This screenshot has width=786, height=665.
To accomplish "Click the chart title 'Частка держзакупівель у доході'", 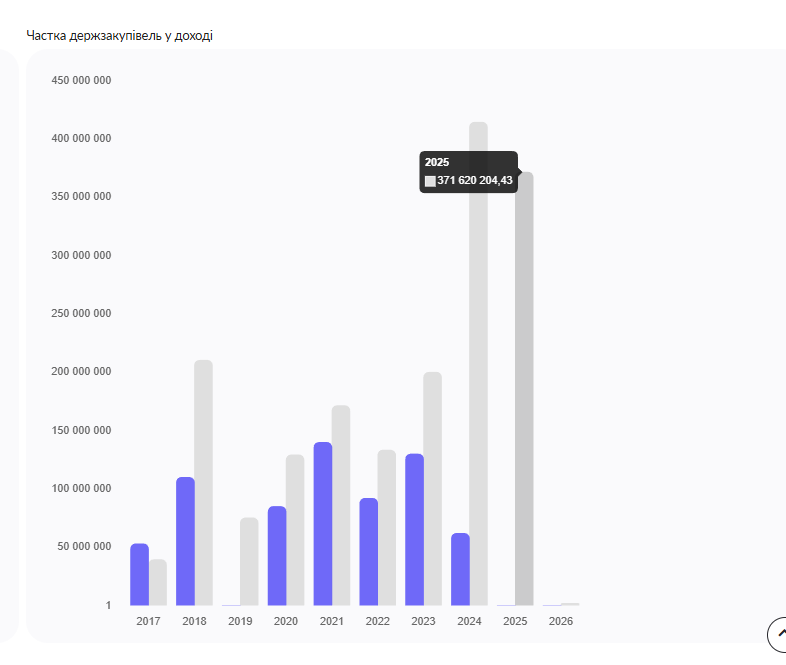I will tap(119, 36).
